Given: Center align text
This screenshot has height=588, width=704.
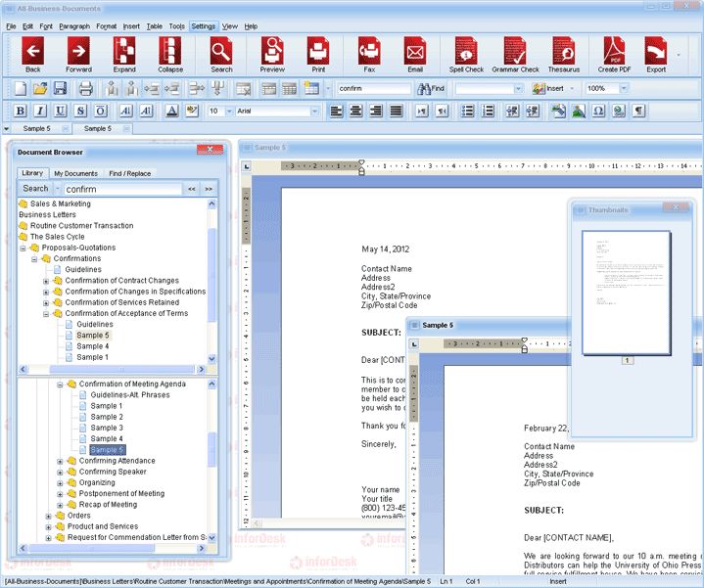Looking at the screenshot, I should (x=356, y=111).
